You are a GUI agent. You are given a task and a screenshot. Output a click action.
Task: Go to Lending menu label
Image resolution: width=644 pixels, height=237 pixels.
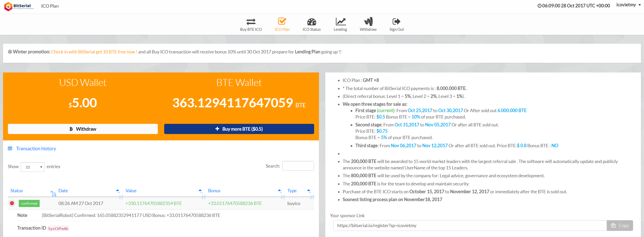click(x=340, y=29)
